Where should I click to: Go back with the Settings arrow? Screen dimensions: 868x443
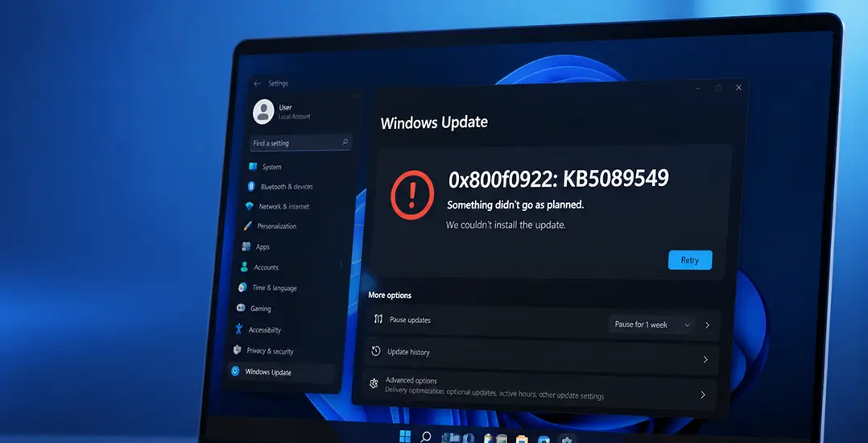coord(257,84)
